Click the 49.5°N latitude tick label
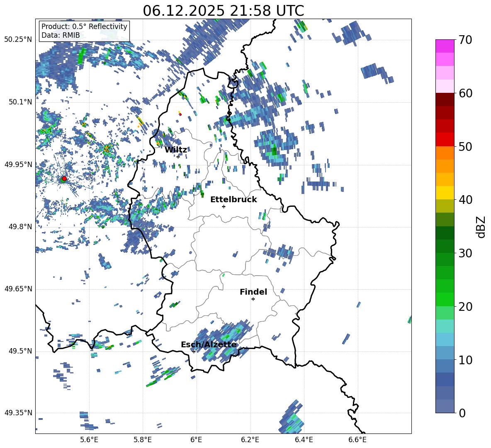 [x=20, y=351]
